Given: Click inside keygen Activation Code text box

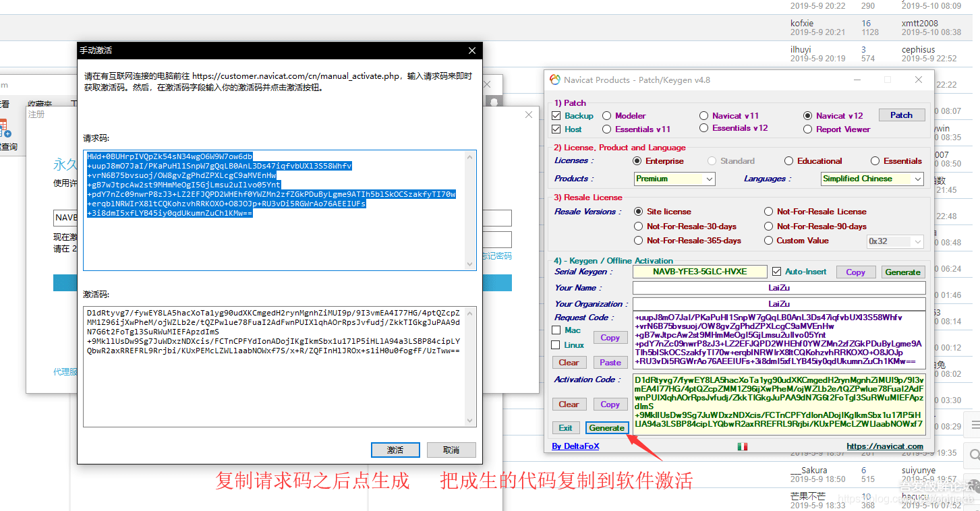Looking at the screenshot, I should [779, 404].
